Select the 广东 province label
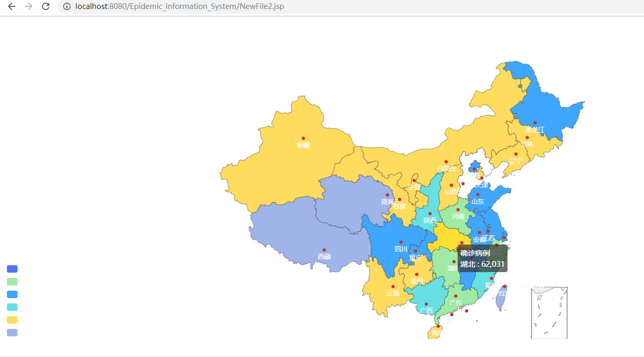Screen dimensions: 644x357 [456, 303]
